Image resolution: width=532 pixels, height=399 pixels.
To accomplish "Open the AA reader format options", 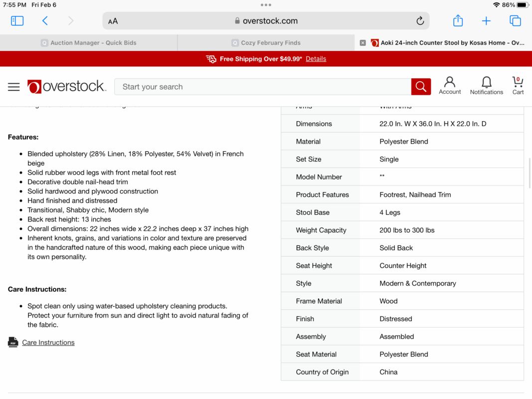I will [113, 21].
